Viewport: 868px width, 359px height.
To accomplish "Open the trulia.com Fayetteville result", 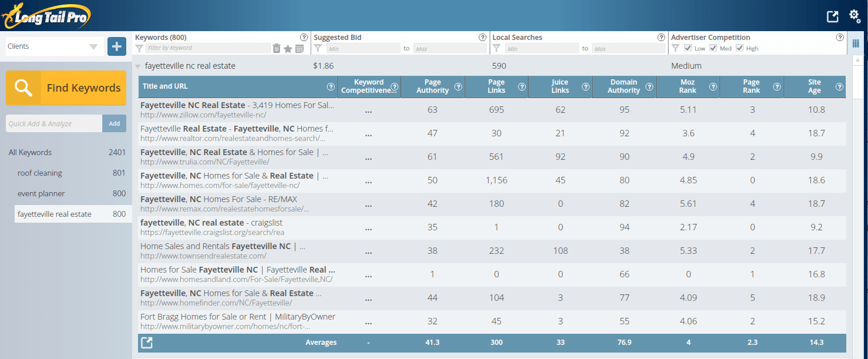I will pyautogui.click(x=234, y=157).
